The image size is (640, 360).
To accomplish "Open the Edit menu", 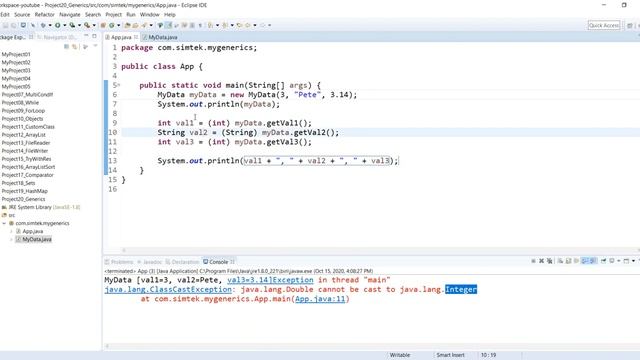I will 4,14.
